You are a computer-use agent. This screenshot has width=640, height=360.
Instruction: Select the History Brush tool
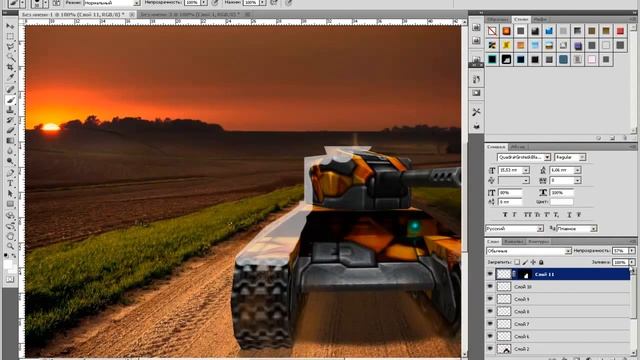pos(10,120)
